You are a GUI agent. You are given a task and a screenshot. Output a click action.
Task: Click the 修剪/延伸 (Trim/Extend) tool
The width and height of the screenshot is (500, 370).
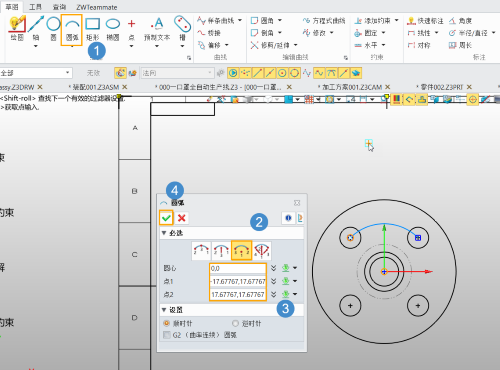(x=270, y=45)
